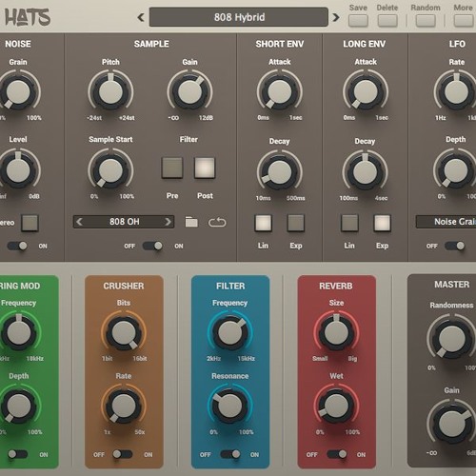476x476 pixels.
Task: Toggle the Ring Mod on/off switch
Action: (x=17, y=454)
